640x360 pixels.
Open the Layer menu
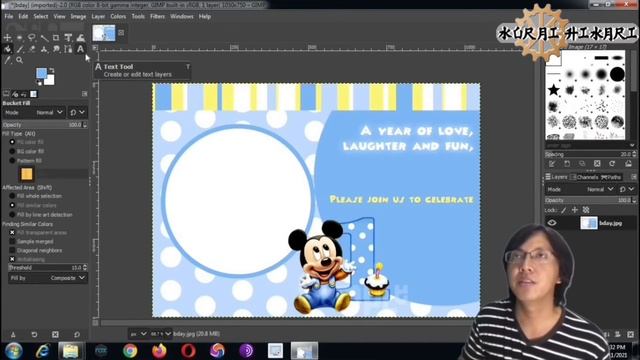98,17
